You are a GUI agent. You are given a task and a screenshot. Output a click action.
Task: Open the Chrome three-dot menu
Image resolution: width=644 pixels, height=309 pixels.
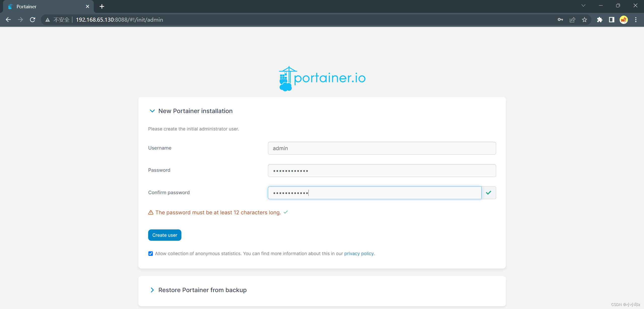pyautogui.click(x=636, y=20)
